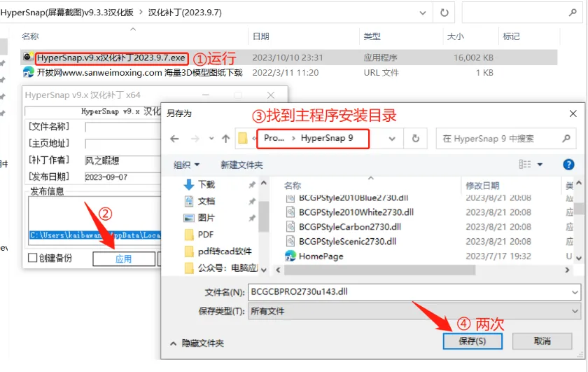Select the HomePage file
The width and height of the screenshot is (588, 372).
[321, 256]
